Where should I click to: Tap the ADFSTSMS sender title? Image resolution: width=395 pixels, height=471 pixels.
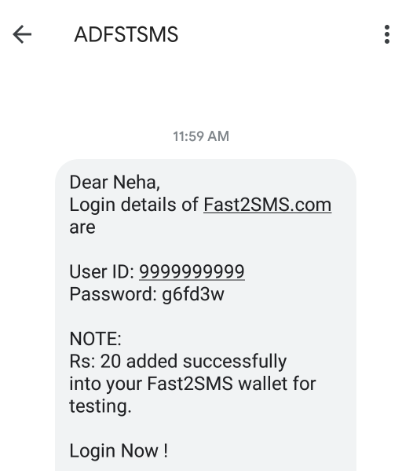coord(126,35)
